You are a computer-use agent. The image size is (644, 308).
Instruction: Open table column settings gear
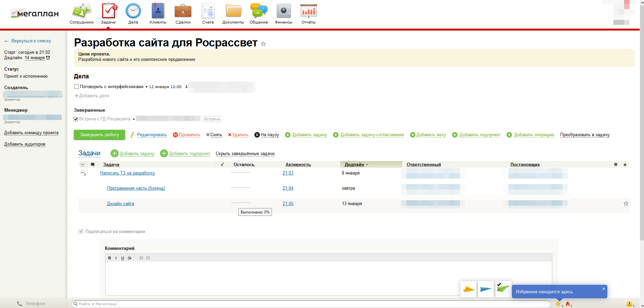point(616,164)
